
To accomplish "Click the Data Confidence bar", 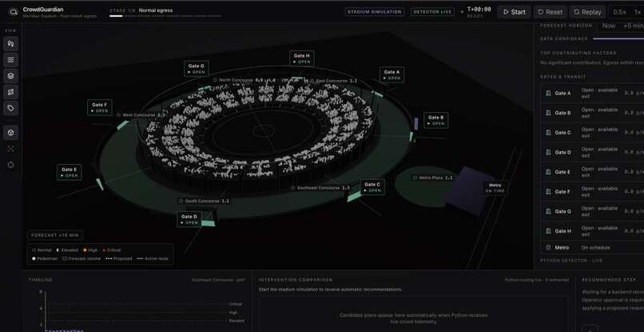I will tap(618, 38).
